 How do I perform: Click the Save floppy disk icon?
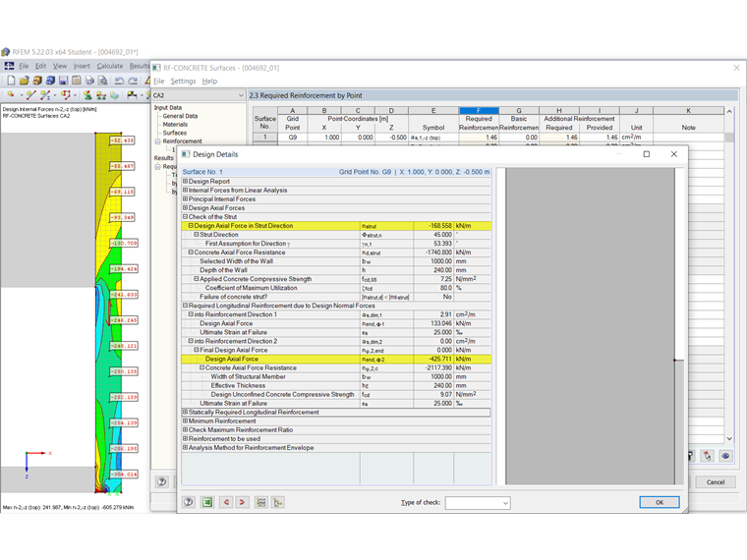click(x=63, y=81)
